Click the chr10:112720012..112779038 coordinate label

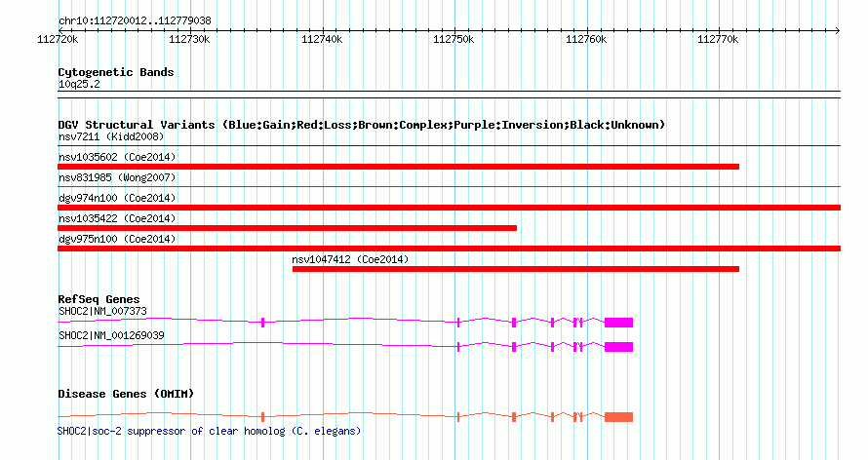[x=135, y=20]
